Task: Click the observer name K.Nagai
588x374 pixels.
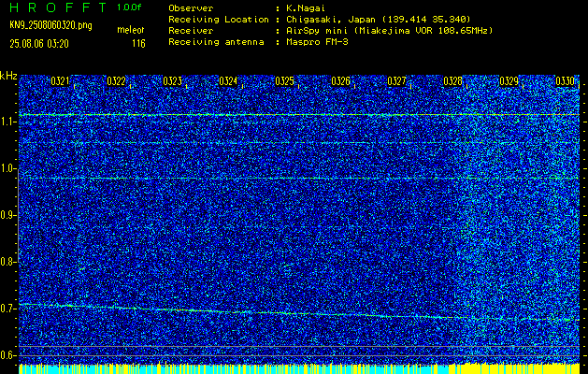Action: 304,7
